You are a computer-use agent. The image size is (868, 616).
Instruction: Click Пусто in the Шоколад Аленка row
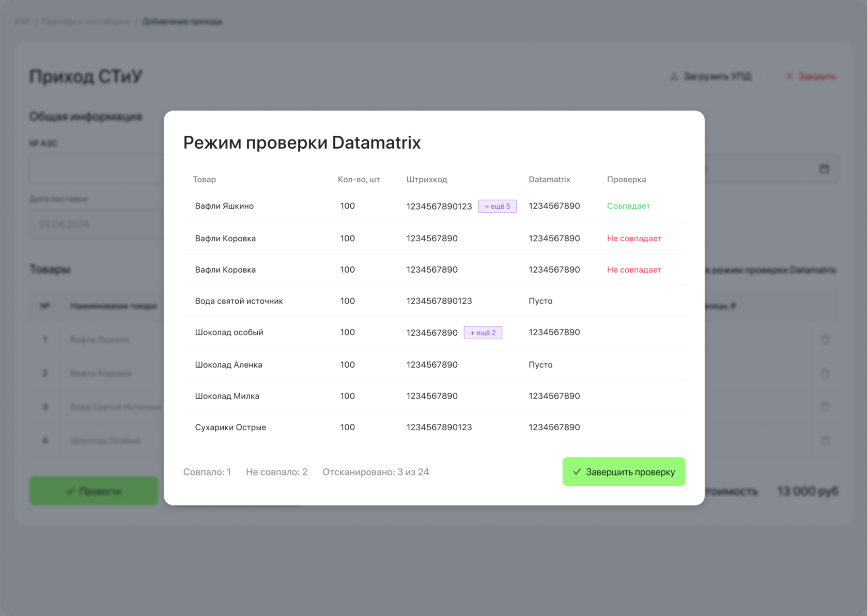click(x=540, y=365)
